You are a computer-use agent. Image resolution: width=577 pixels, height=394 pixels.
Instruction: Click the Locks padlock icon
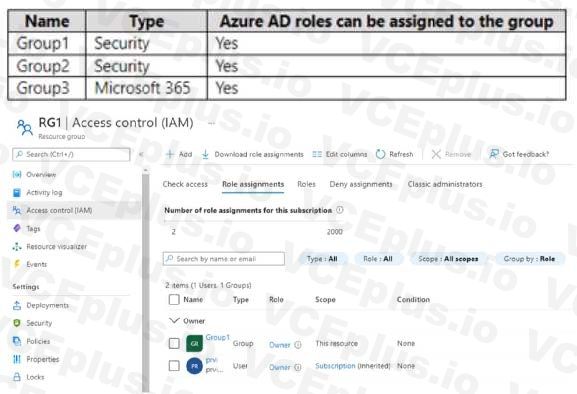(17, 377)
